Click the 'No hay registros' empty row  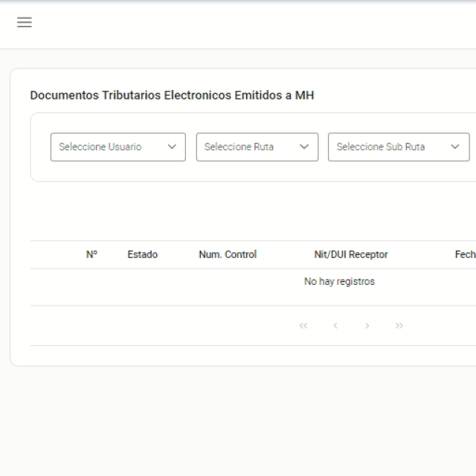(339, 282)
